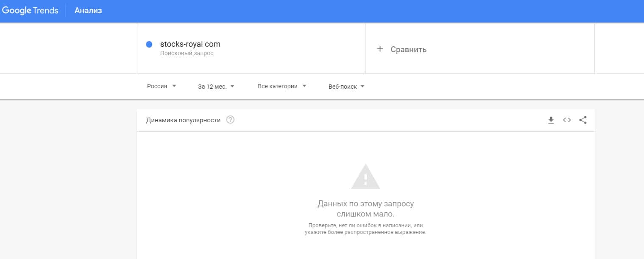Viewport: 644px width, 259px height.
Task: Click the Данных по этому запросу слишком мало message
Action: point(365,208)
